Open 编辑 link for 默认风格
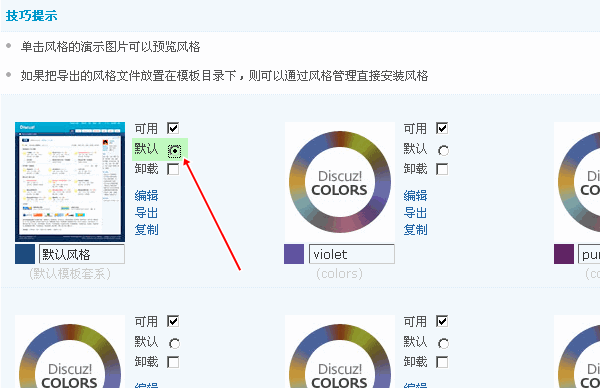This screenshot has width=600, height=388. coord(146,196)
